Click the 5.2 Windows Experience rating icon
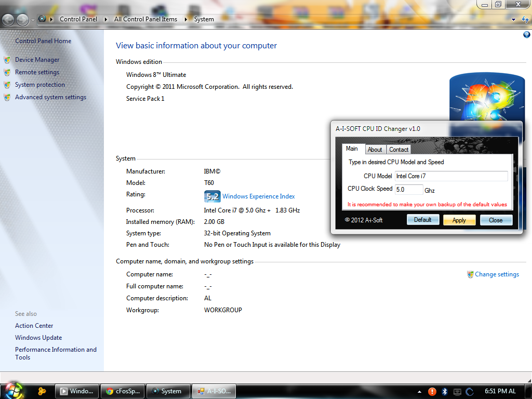 click(x=212, y=196)
